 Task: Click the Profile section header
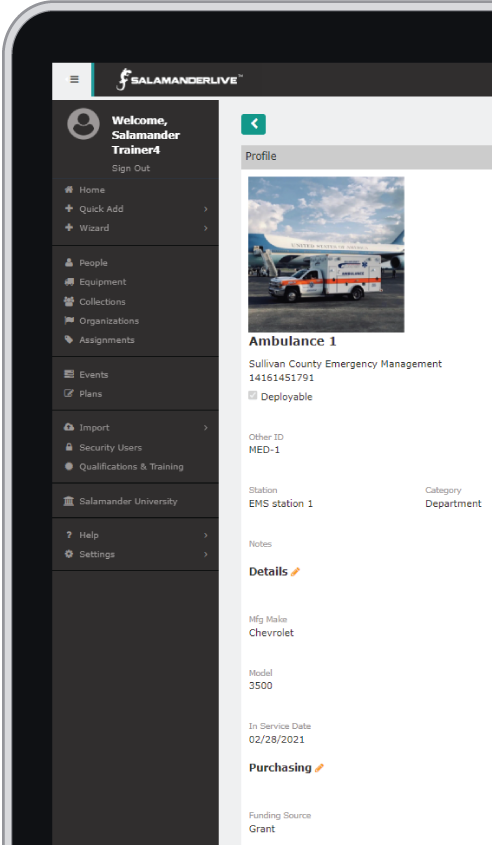[x=366, y=156]
